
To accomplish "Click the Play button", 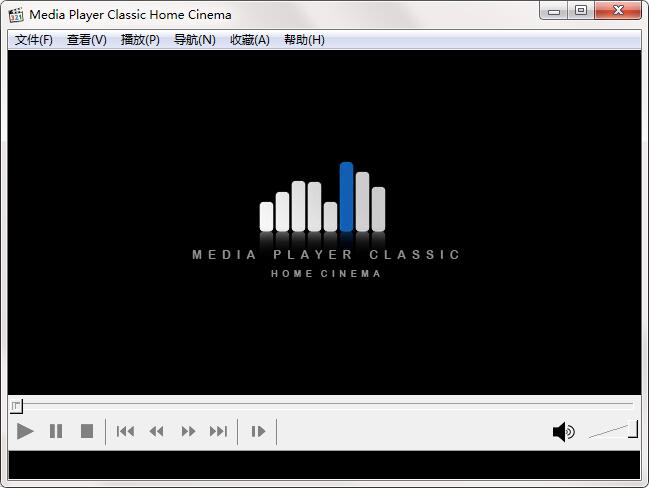I will (26, 431).
